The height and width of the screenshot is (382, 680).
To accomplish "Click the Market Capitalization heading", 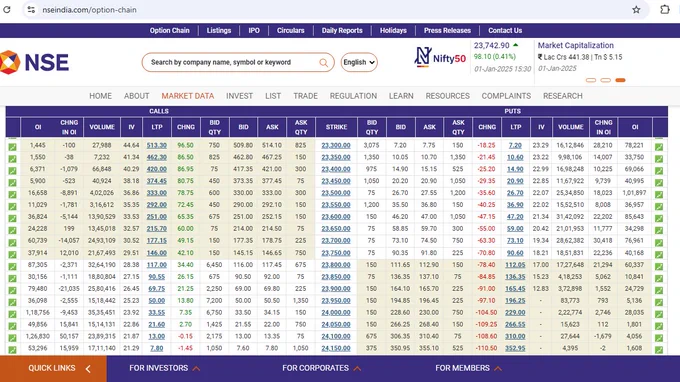I will pos(575,45).
